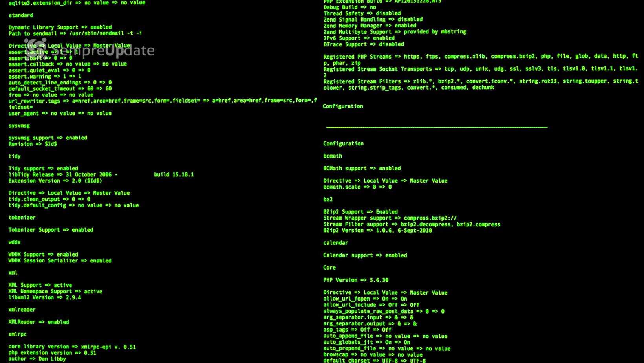
Task: Click the 'libTidy Release => 31 October 2006' line
Action: [x=101, y=174]
